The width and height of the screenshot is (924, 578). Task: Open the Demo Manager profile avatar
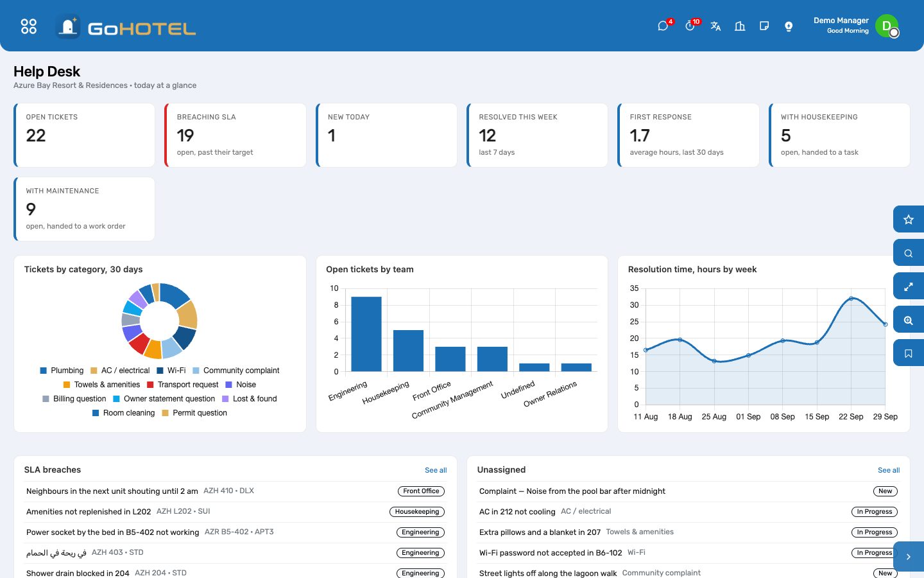pyautogui.click(x=887, y=26)
